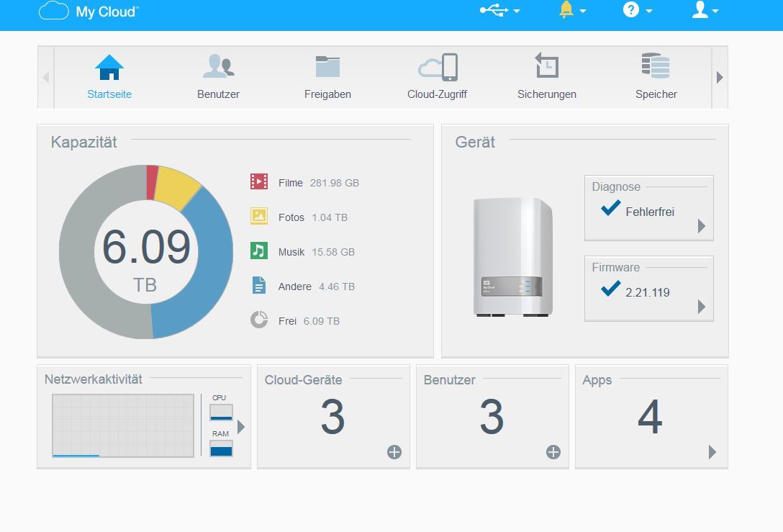Expand the Firmware panel arrow
The width and height of the screenshot is (783, 532).
(702, 306)
